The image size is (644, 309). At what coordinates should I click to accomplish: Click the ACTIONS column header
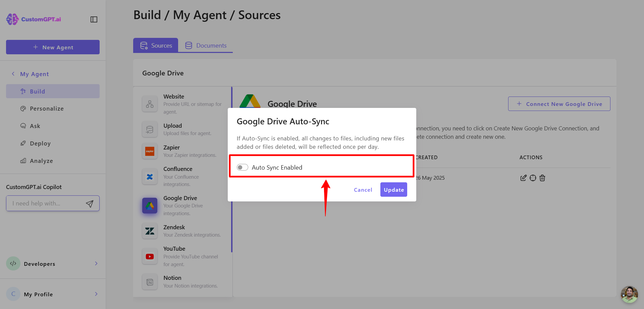click(531, 158)
